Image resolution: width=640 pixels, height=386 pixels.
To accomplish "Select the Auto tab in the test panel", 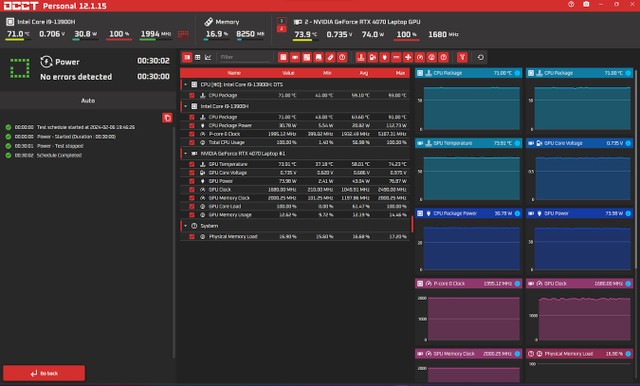I will pyautogui.click(x=88, y=100).
